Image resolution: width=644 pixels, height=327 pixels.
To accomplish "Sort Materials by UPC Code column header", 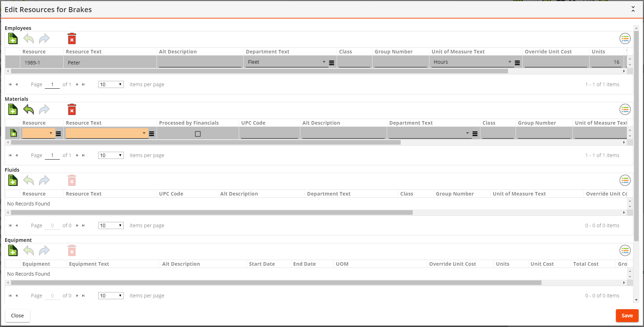I will [x=253, y=123].
